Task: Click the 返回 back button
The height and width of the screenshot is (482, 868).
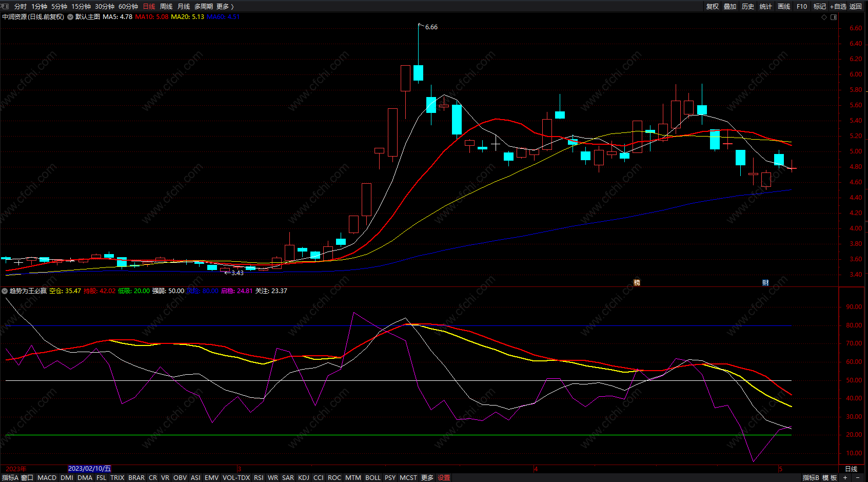Action: point(856,6)
